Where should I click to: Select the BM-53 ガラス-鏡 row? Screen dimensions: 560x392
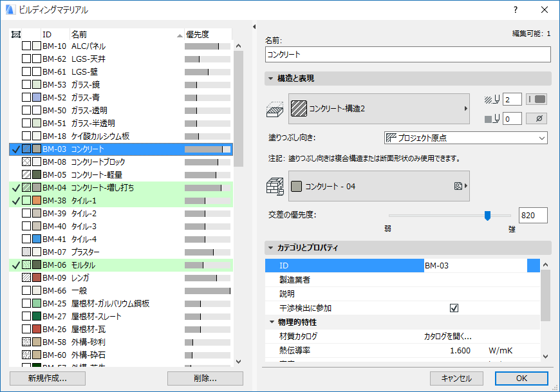point(121,84)
